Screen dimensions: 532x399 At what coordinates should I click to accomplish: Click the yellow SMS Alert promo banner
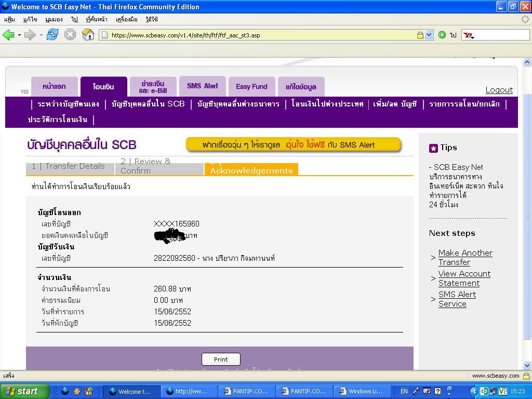(294, 145)
